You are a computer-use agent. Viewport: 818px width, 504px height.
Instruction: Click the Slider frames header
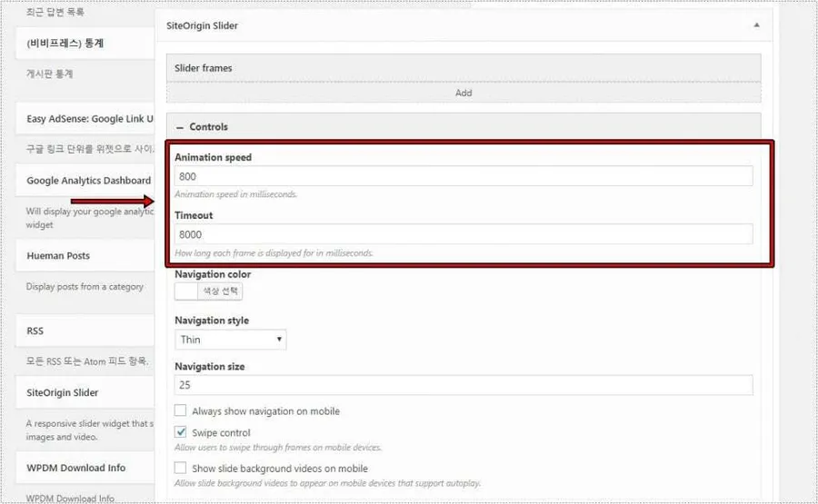(464, 68)
